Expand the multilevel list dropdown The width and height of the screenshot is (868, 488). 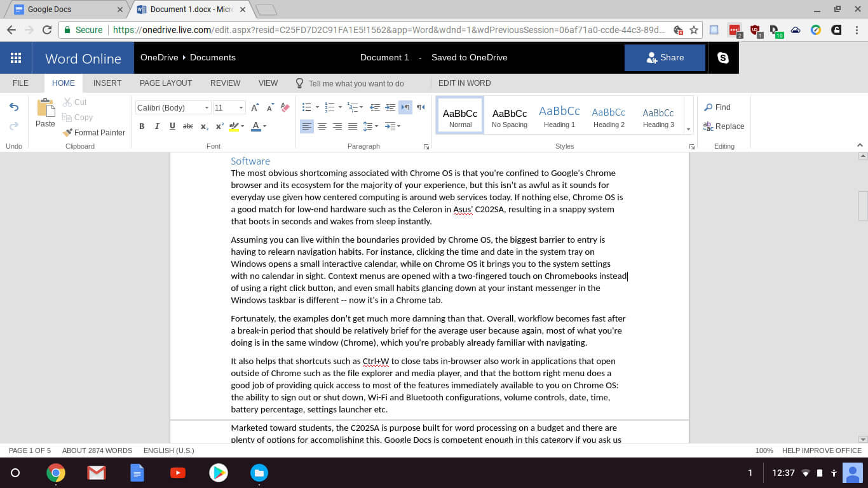362,107
